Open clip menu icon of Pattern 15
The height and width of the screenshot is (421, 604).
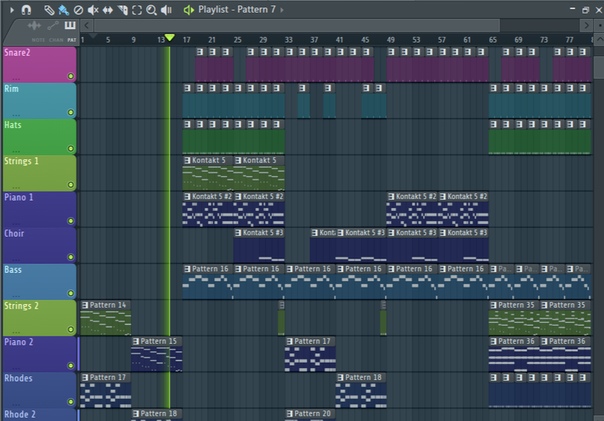point(136,341)
